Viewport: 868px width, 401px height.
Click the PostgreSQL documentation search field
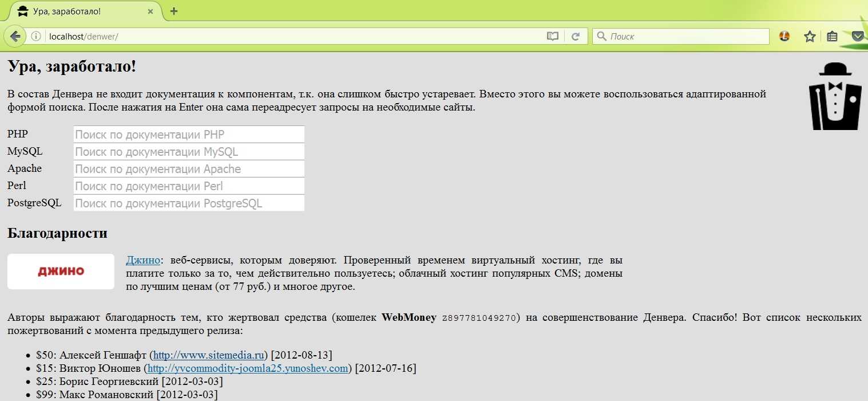point(189,203)
